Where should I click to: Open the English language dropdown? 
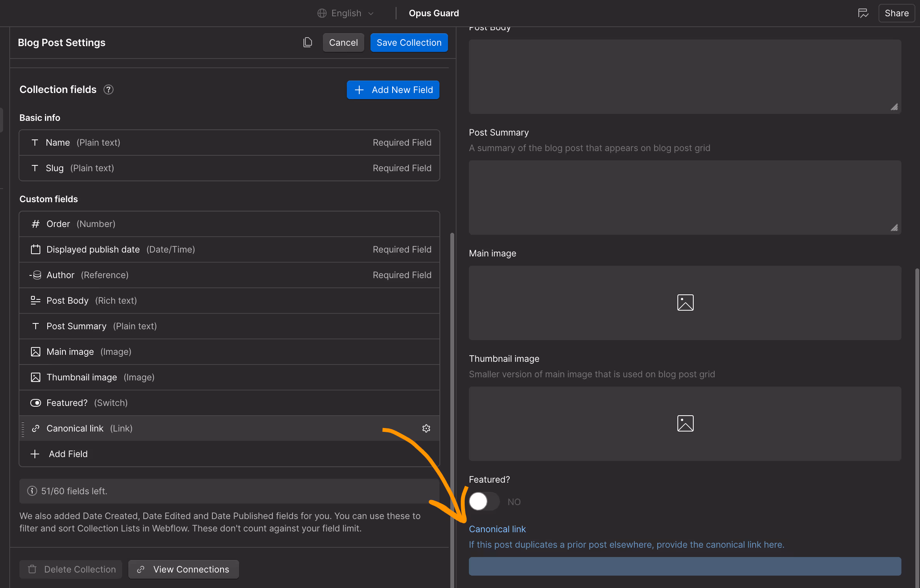pyautogui.click(x=346, y=13)
